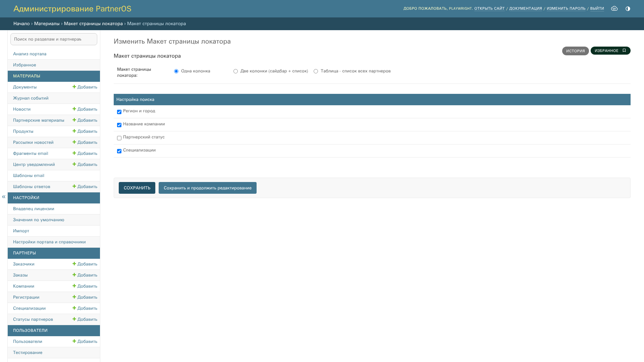Uncheck the Название компании checkbox

(119, 125)
